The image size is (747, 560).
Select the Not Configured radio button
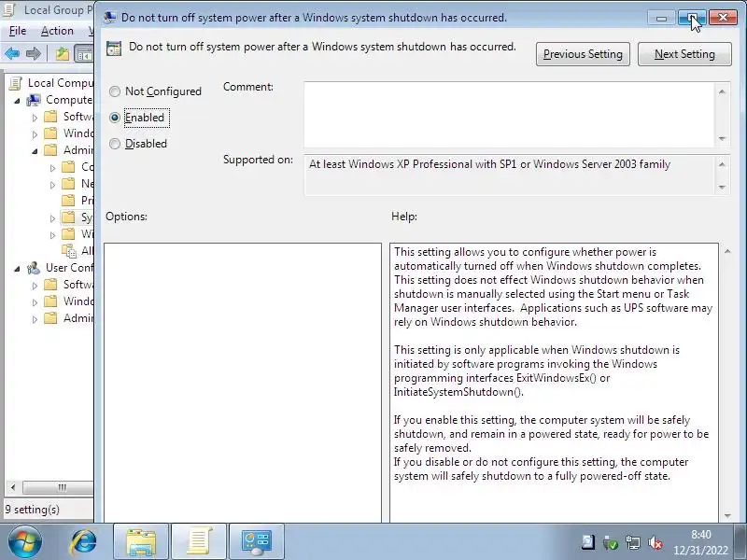point(115,91)
